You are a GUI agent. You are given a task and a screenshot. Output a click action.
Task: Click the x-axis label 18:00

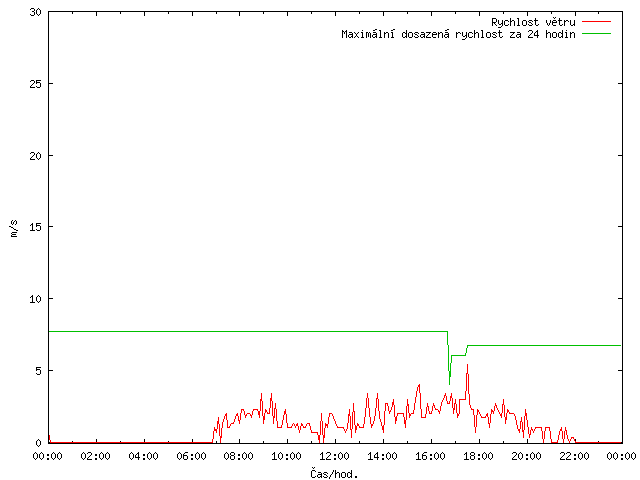coord(478,456)
